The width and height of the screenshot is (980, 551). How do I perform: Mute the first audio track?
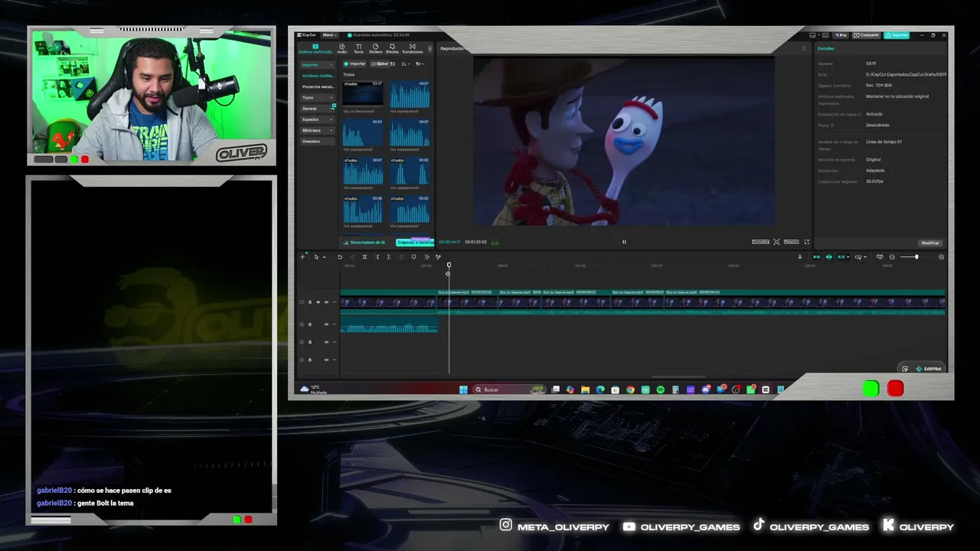point(327,324)
